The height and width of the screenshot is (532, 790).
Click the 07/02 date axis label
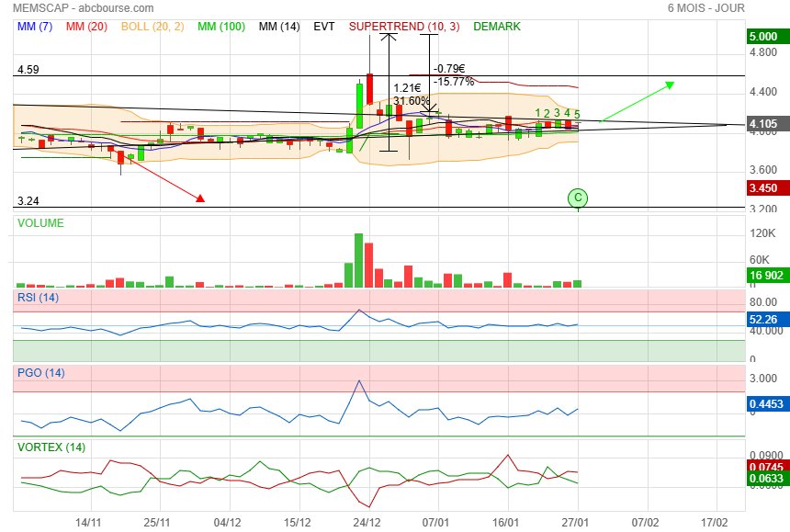(x=645, y=523)
